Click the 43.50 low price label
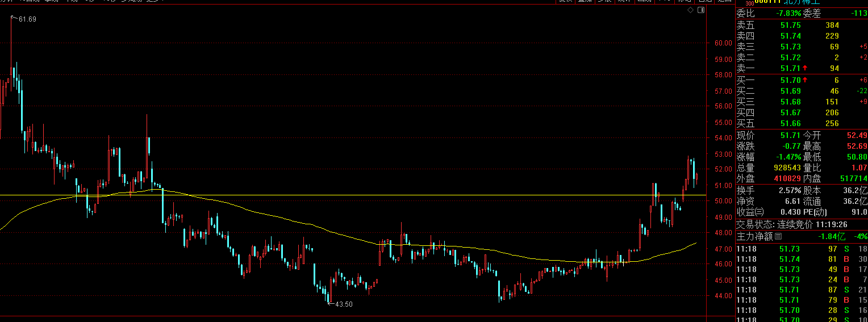Viewport: 868px width, 322px height. point(344,304)
